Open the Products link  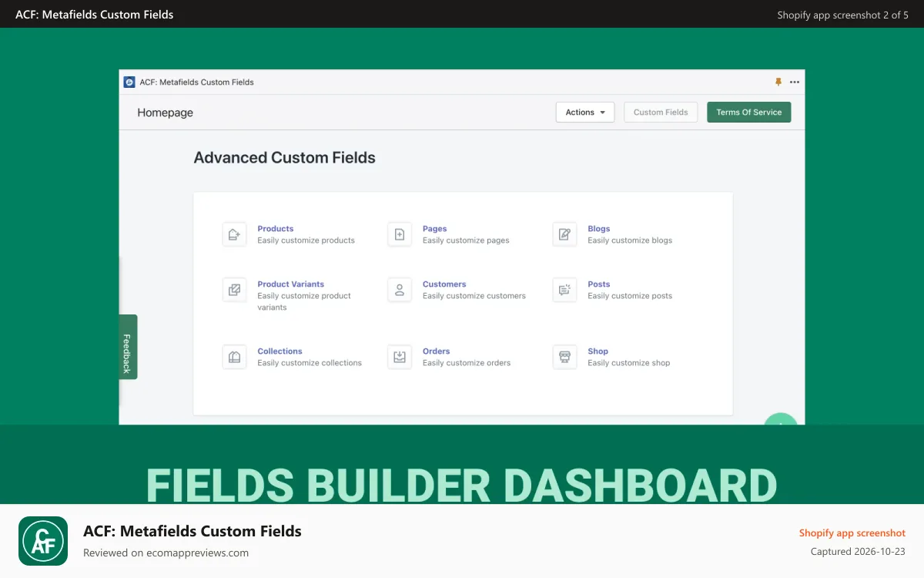(x=276, y=229)
